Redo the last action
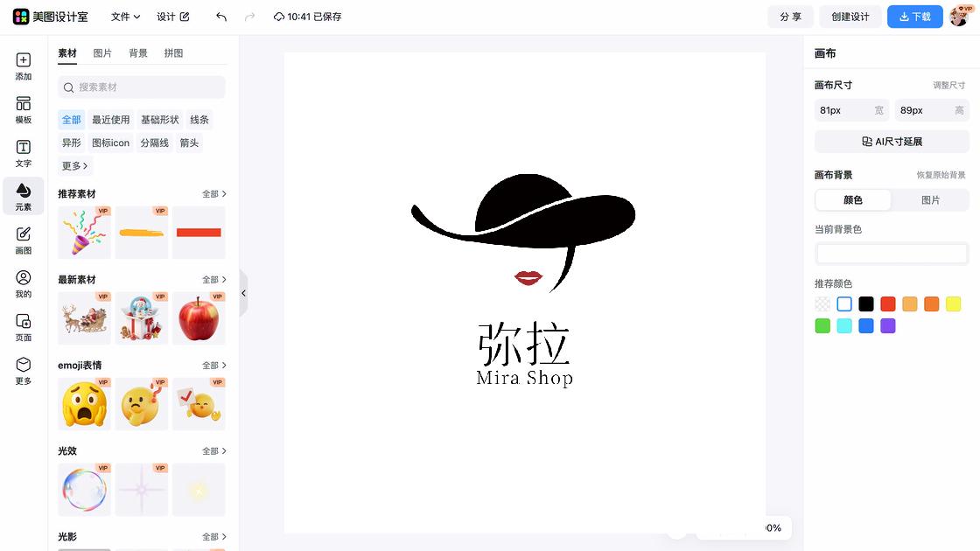 249,17
